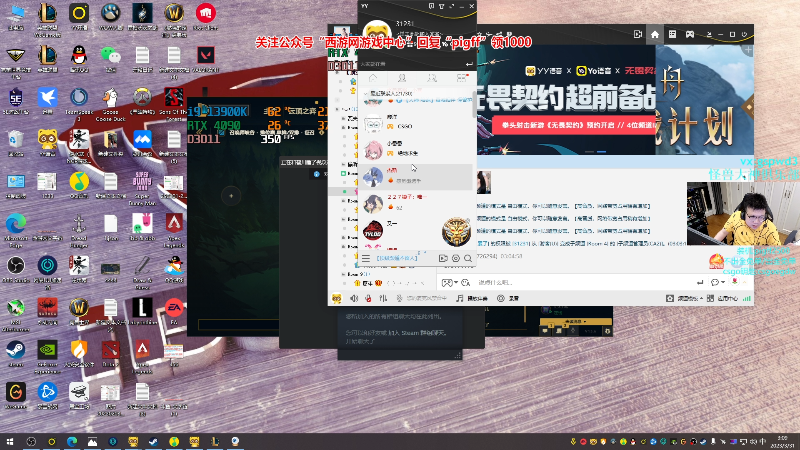Click the plus icon on the banner corner
Viewport: 800px width, 450px height.
click(x=747, y=50)
